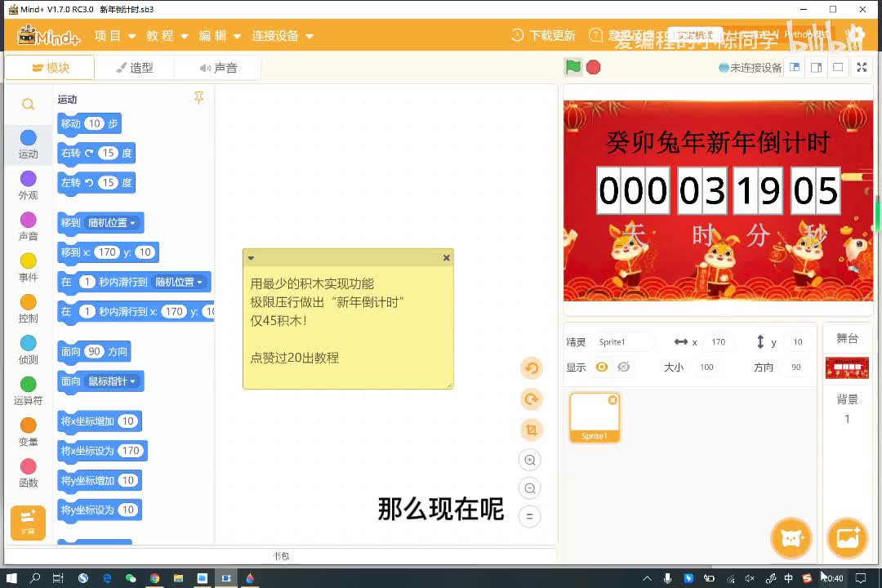882x588 pixels.
Task: Zoom out the workspace
Action: pos(530,488)
